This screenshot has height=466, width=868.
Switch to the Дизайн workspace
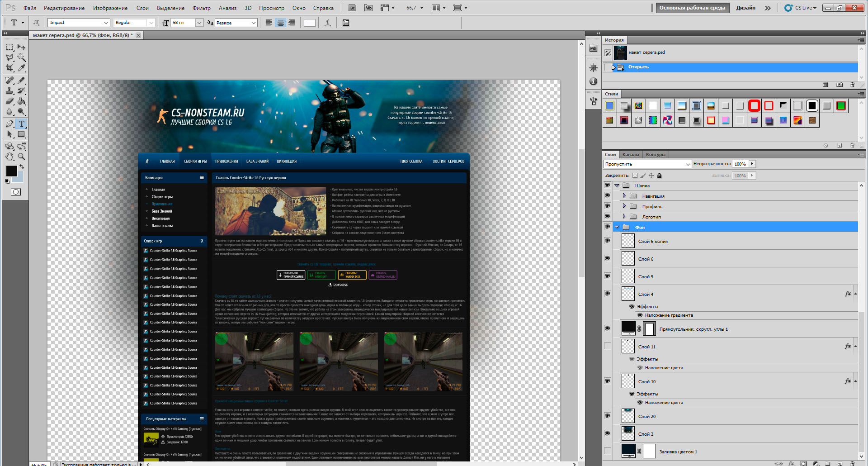pyautogui.click(x=745, y=8)
